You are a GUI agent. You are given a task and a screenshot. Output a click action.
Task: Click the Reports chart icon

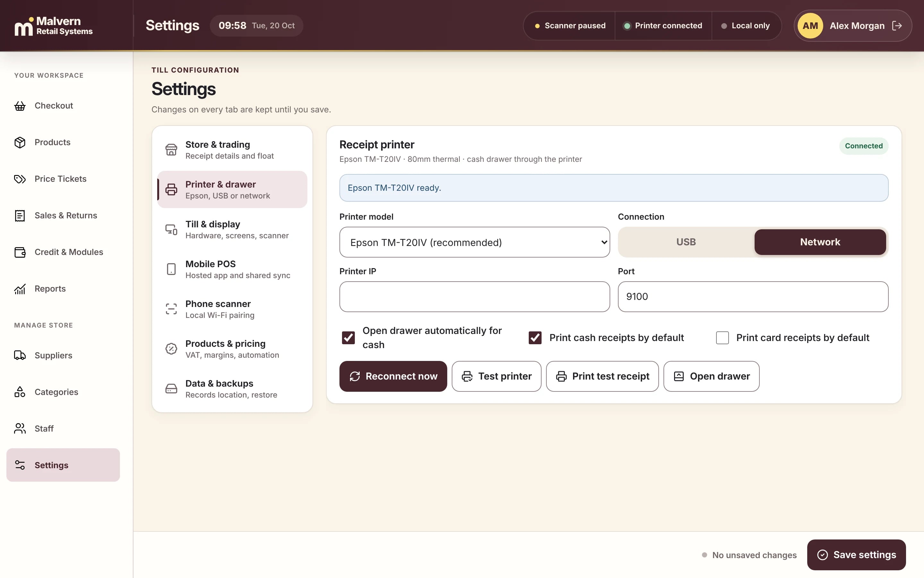point(20,289)
